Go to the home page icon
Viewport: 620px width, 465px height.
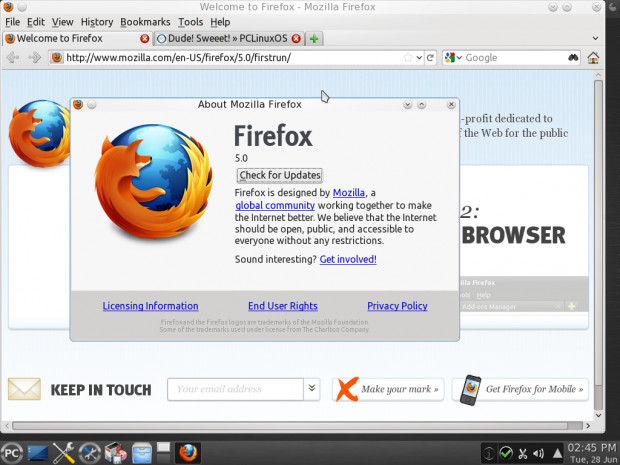pyautogui.click(x=593, y=58)
